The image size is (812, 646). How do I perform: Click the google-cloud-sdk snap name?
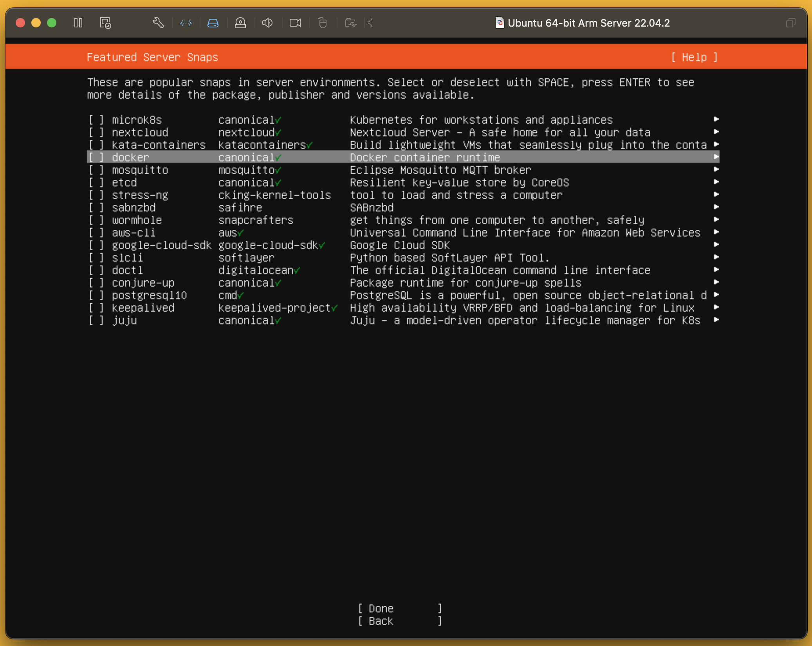[x=161, y=245]
